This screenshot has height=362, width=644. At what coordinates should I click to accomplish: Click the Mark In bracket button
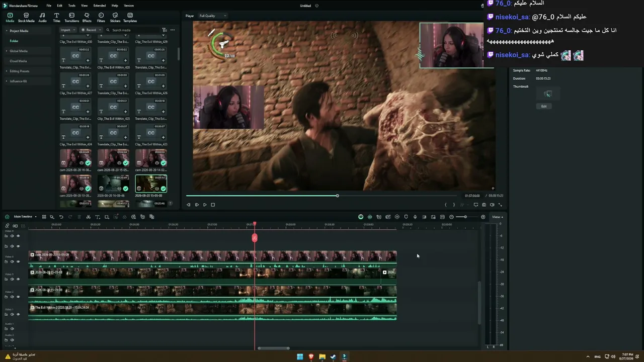[445, 205]
